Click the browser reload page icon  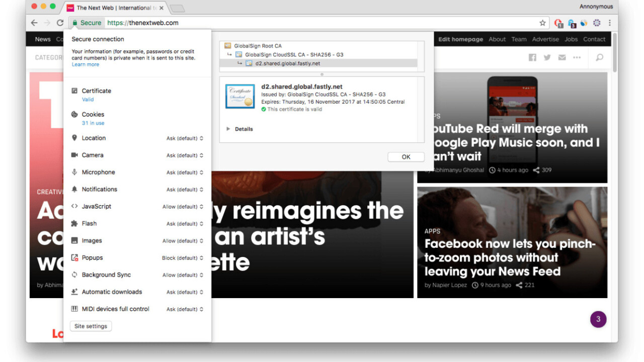(x=60, y=23)
